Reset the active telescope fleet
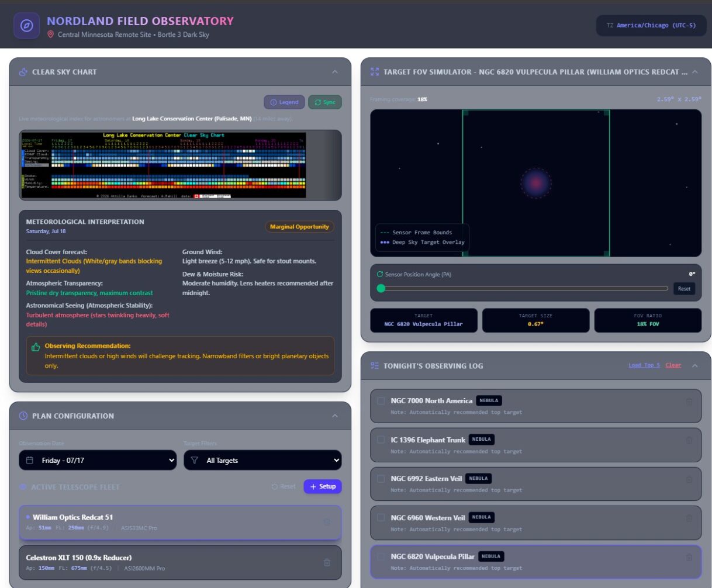Image resolution: width=712 pixels, height=588 pixels. pyautogui.click(x=284, y=486)
